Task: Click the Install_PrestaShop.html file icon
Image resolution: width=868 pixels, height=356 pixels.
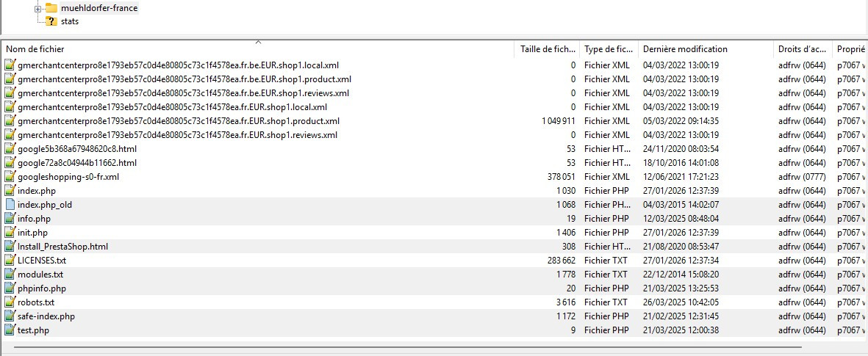Action: tap(10, 247)
